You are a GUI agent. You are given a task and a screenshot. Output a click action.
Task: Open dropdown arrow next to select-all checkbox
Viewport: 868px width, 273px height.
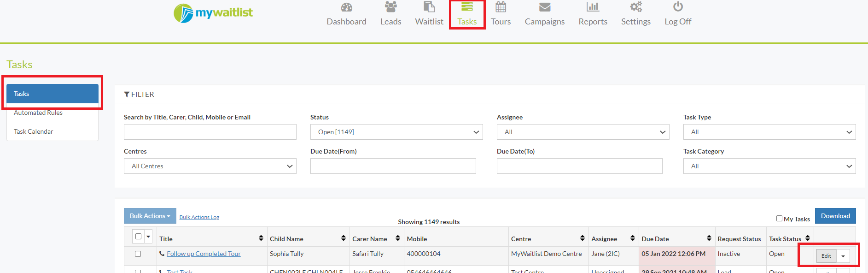(148, 237)
